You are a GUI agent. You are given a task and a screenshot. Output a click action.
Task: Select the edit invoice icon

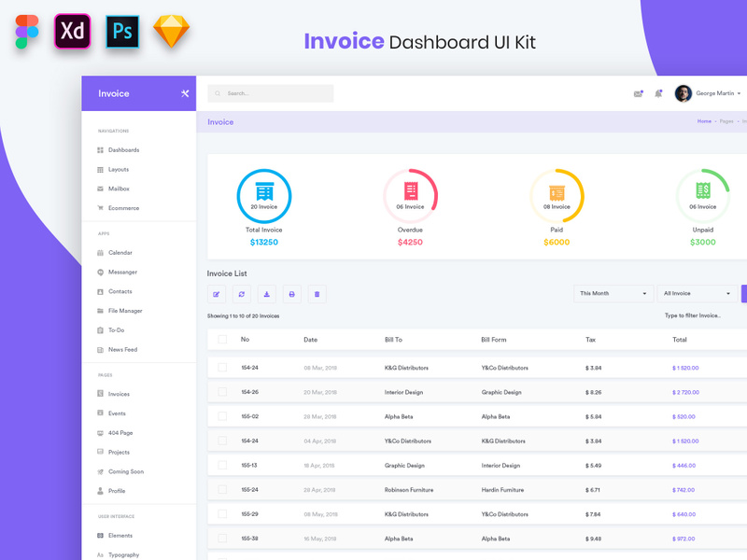tap(218, 295)
